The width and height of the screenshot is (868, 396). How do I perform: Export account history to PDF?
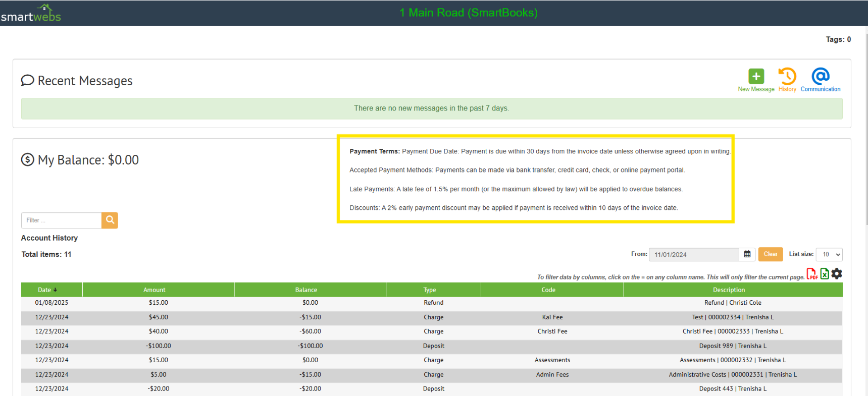pyautogui.click(x=811, y=274)
